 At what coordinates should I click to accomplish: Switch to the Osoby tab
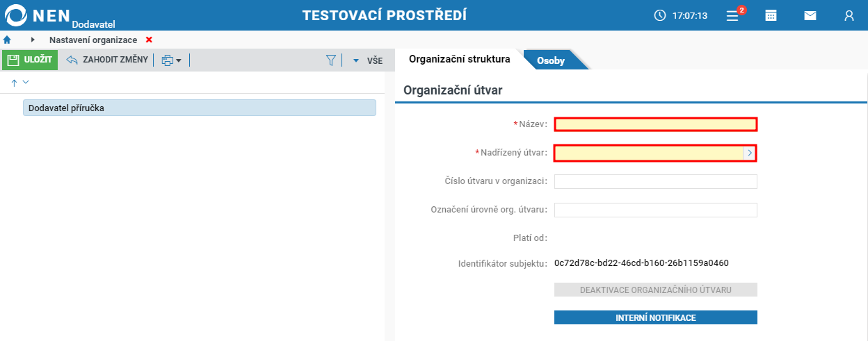[x=550, y=60]
